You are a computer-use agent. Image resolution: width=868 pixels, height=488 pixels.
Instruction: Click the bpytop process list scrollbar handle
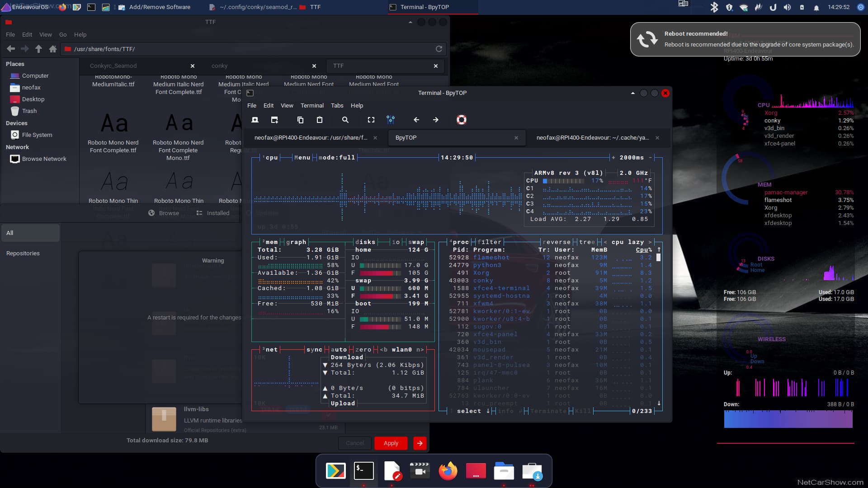click(x=658, y=258)
